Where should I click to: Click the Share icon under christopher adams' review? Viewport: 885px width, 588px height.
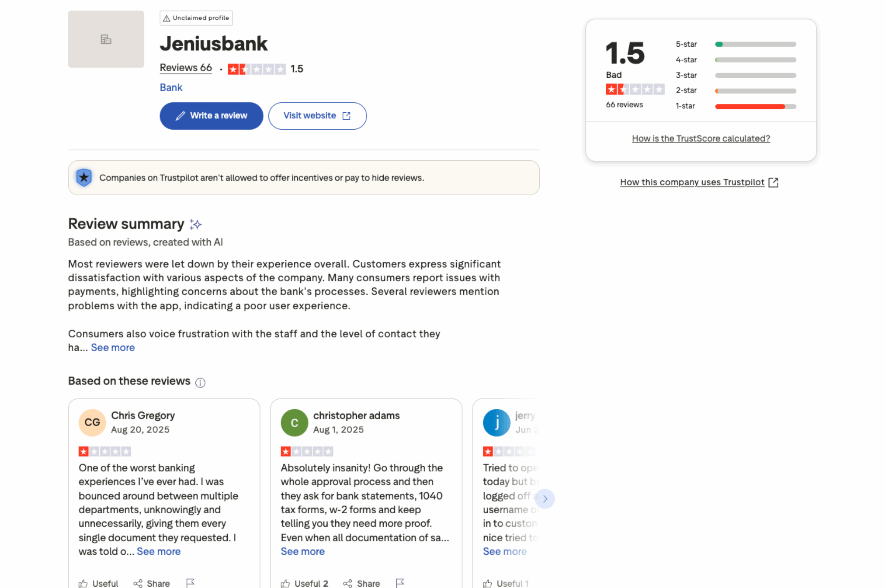(348, 582)
